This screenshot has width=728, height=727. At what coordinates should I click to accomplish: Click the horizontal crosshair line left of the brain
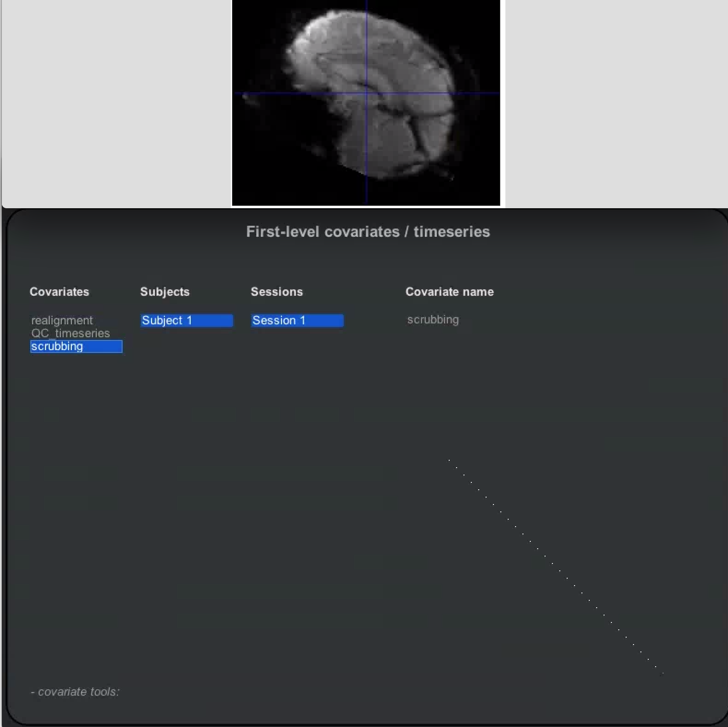(258, 93)
